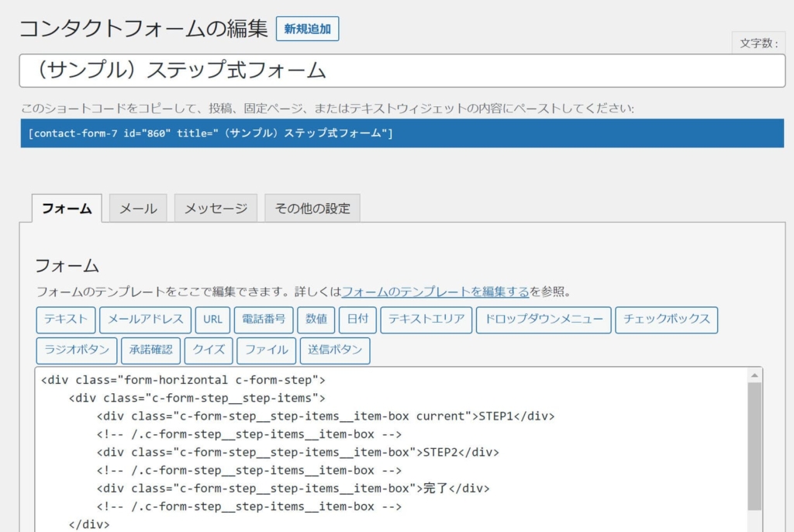Image resolution: width=794 pixels, height=532 pixels.
Task: Click the code line containing 完了</div>
Action: [293, 489]
